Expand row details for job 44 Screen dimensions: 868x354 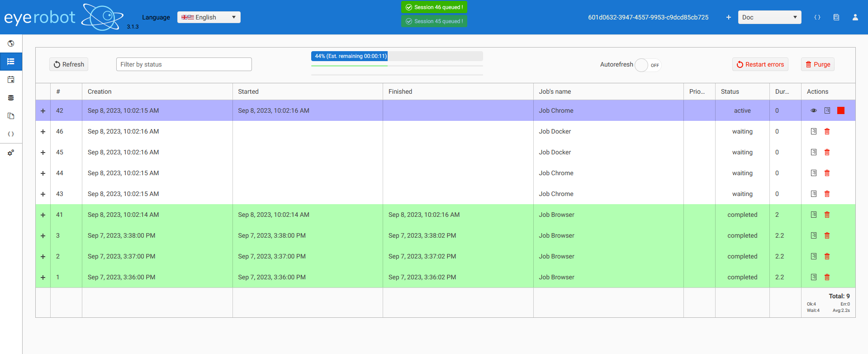click(x=43, y=173)
